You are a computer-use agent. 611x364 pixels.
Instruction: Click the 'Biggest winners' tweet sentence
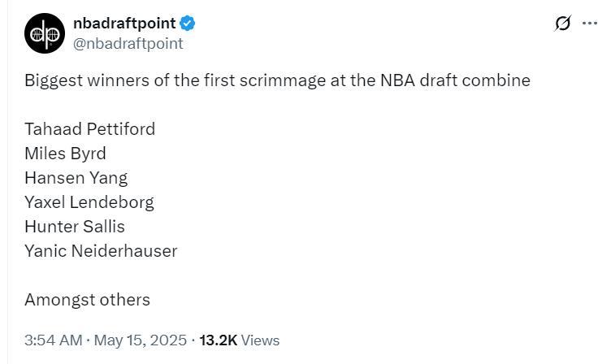point(276,80)
